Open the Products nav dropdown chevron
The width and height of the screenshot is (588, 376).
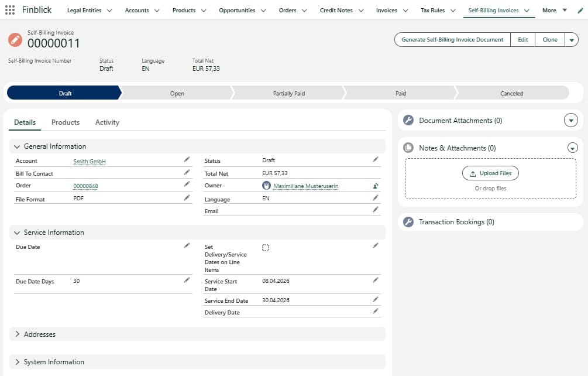[x=204, y=11]
